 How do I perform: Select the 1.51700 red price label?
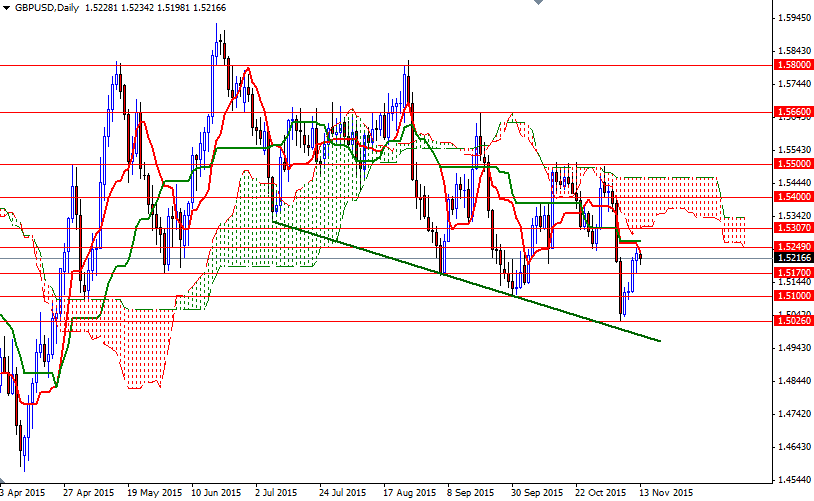pos(793,273)
